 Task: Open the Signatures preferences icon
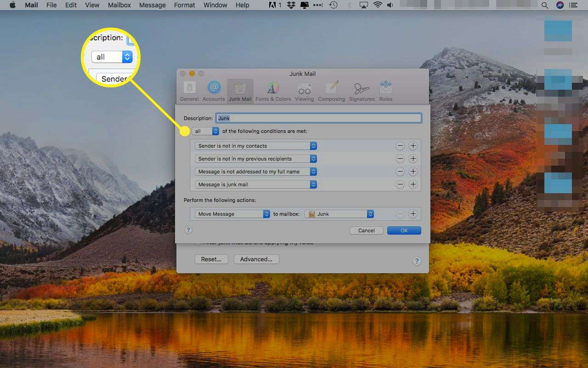(x=362, y=91)
